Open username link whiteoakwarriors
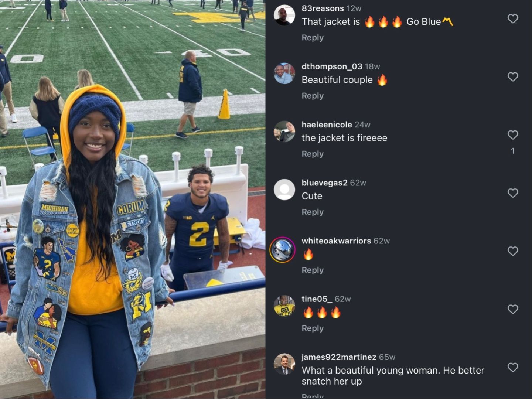Viewport: 532px width, 399px height. [336, 241]
